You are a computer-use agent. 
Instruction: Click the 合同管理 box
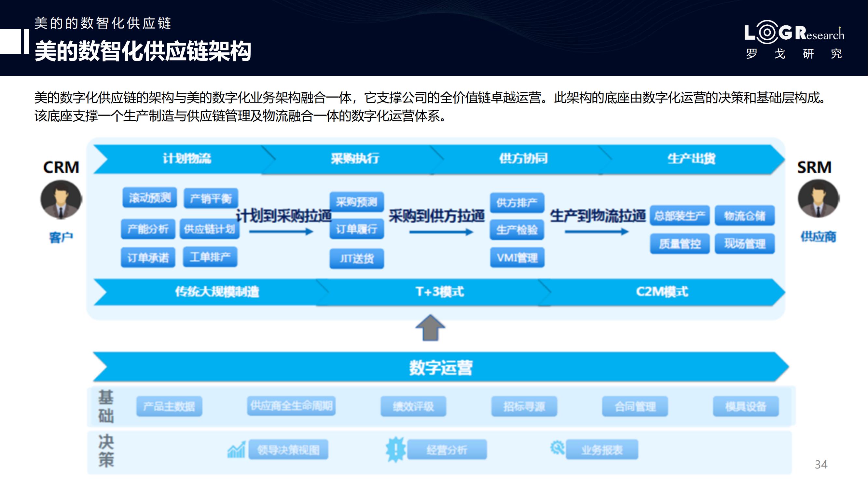point(635,406)
